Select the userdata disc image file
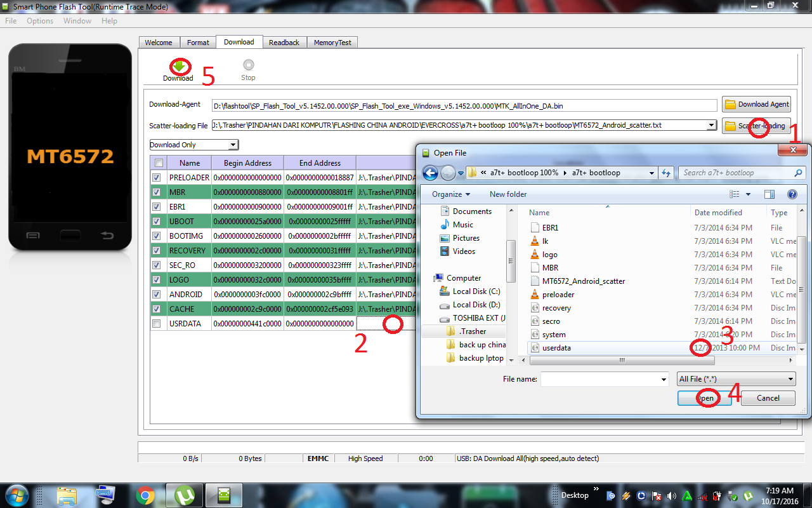Viewport: 812px width, 508px height. [x=556, y=347]
